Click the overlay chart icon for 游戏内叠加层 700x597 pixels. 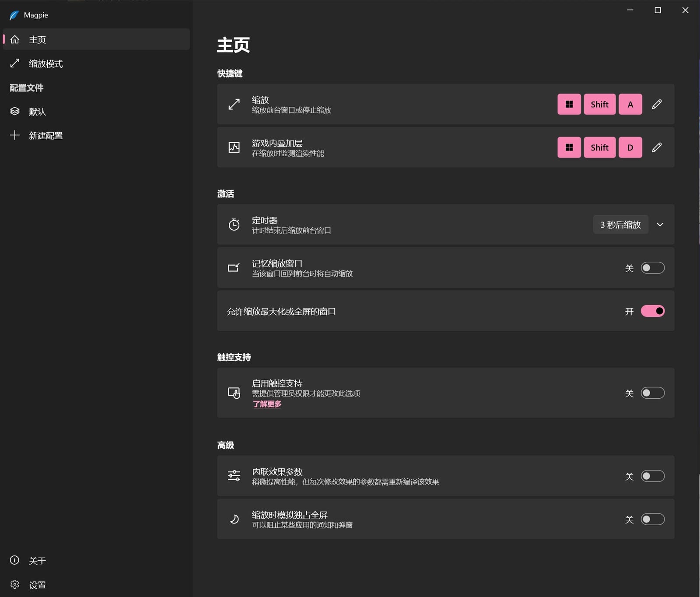click(x=234, y=147)
